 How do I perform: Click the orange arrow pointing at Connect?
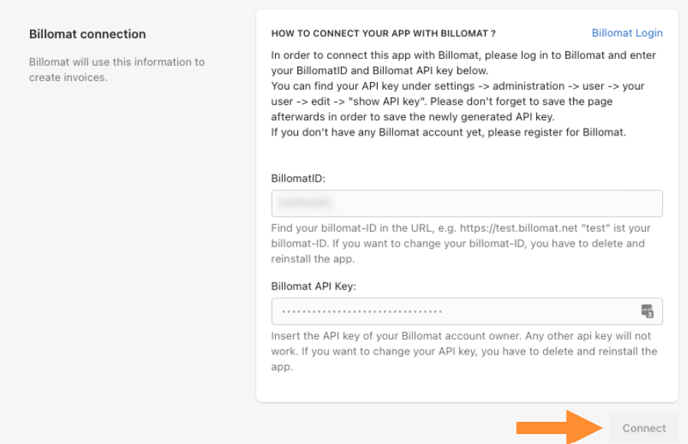click(x=560, y=427)
